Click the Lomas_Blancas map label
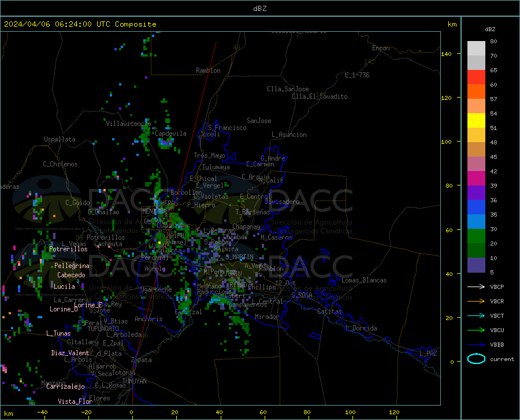This screenshot has width=520, height=420. point(364,280)
